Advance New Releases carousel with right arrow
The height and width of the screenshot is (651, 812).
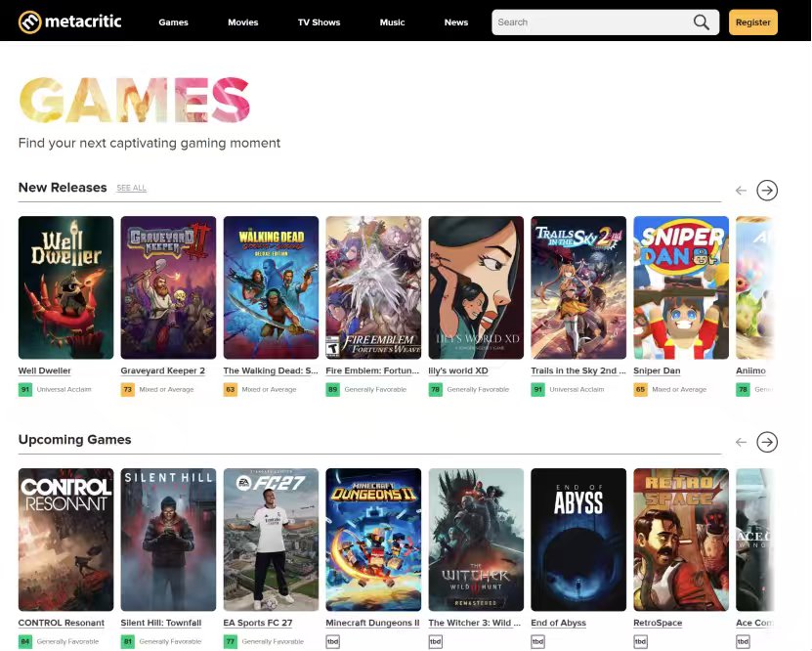click(x=767, y=190)
